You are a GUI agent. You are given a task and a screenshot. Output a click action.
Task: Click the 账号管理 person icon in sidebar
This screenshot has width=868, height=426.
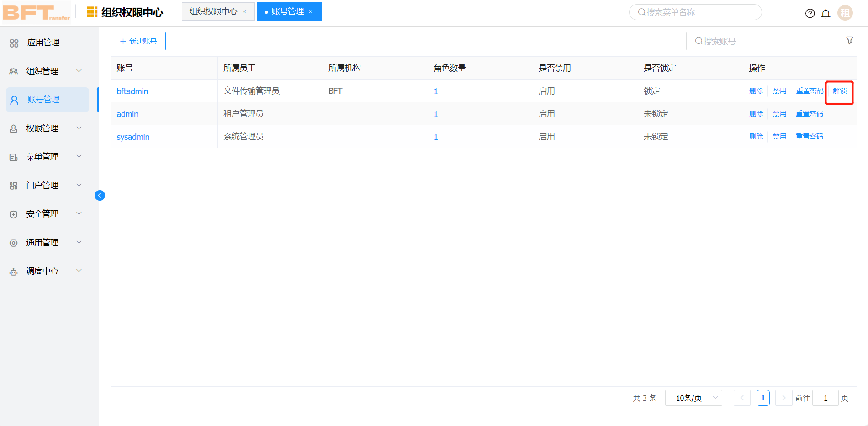click(13, 100)
